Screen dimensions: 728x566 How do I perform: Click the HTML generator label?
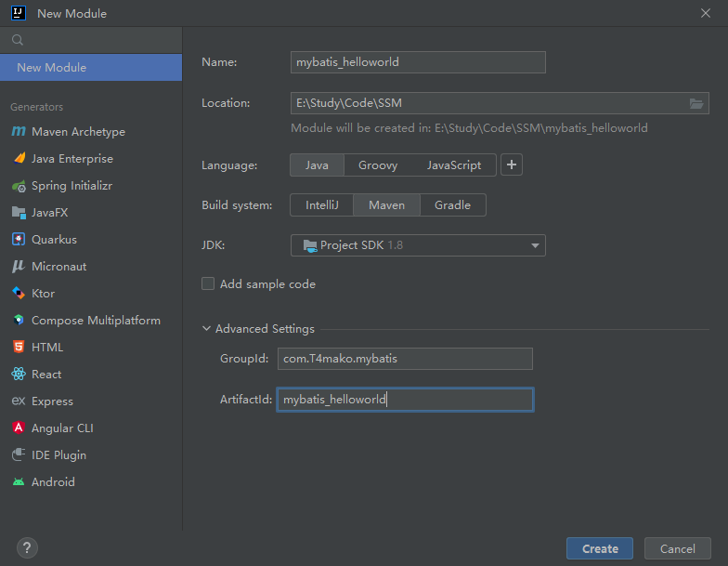47,348
